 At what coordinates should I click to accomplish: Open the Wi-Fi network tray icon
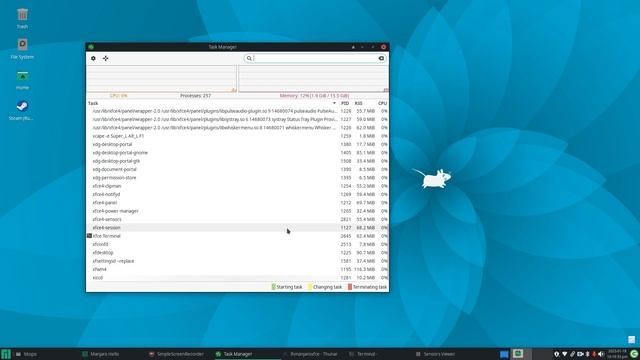tap(564, 354)
